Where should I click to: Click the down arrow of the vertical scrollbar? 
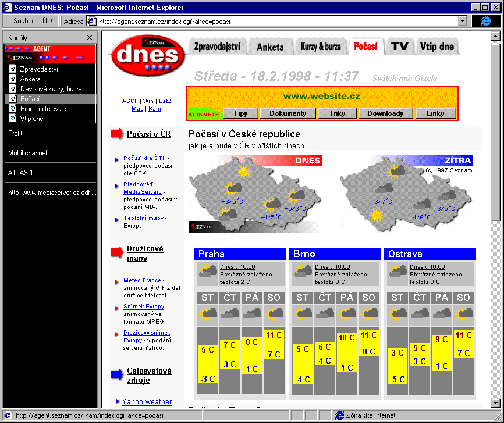(497, 403)
